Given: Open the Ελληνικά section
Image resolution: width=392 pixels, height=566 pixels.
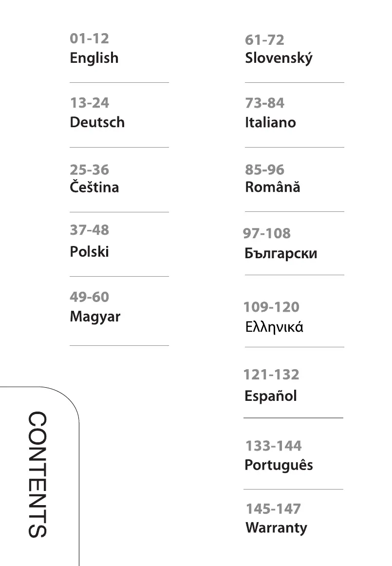Looking at the screenshot, I should [274, 327].
